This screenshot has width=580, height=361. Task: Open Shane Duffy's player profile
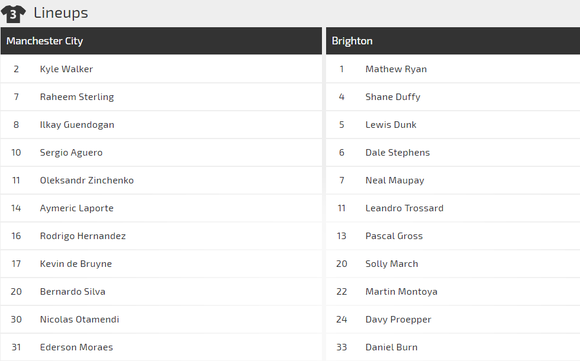[393, 97]
